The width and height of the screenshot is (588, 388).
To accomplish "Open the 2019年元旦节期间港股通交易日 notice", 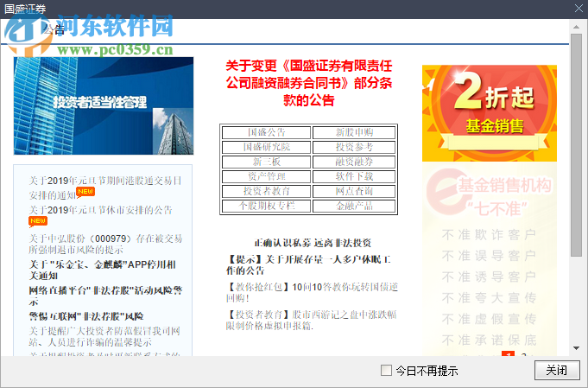I will click(x=105, y=188).
